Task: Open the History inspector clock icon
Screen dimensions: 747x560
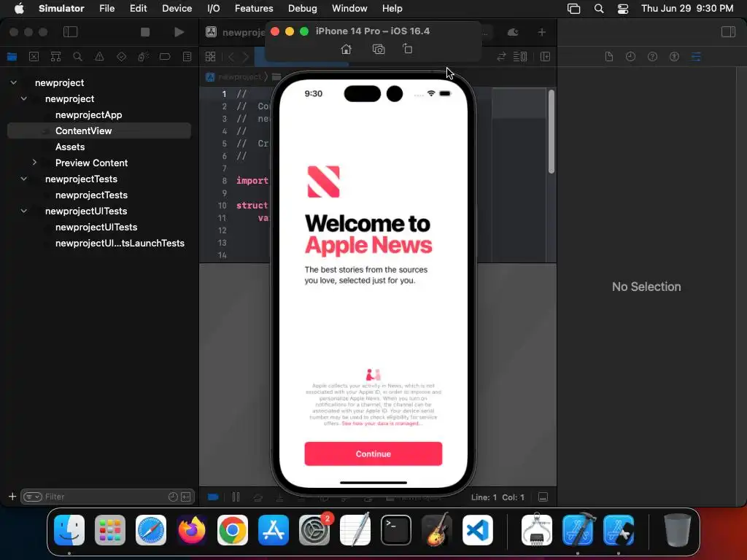Action: (631, 57)
